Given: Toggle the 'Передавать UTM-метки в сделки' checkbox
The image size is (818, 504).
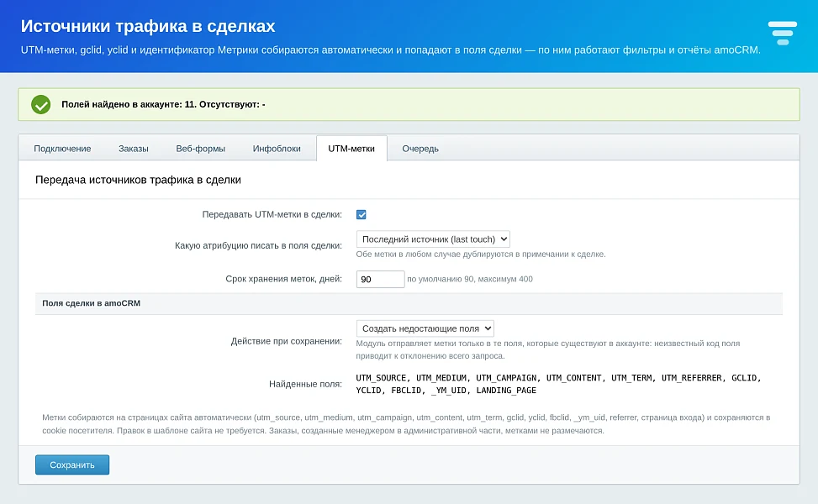Looking at the screenshot, I should tap(361, 215).
